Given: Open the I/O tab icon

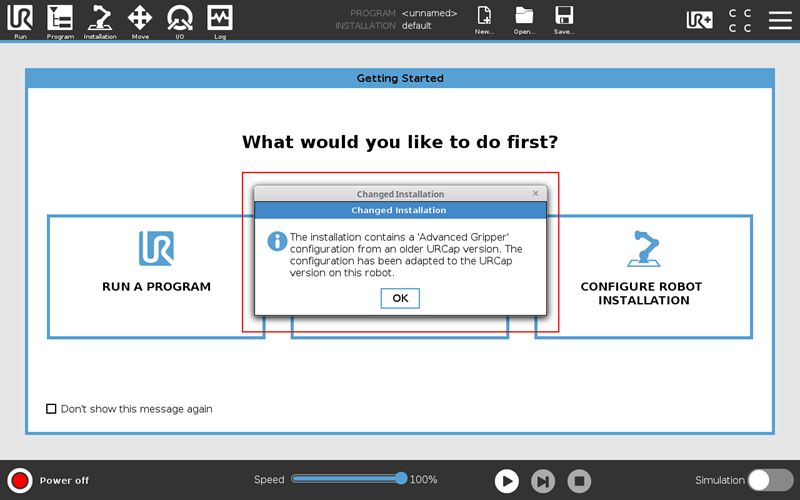Looking at the screenshot, I should 180,20.
